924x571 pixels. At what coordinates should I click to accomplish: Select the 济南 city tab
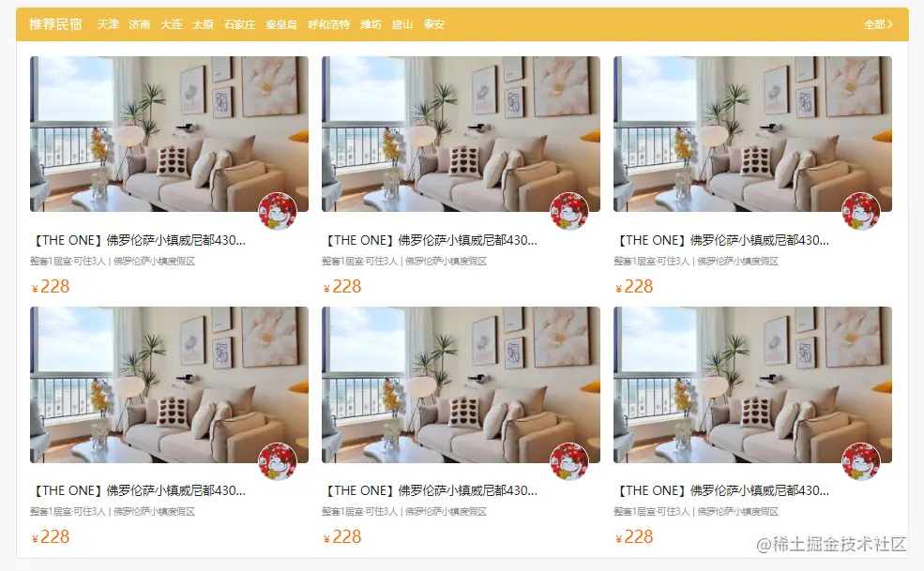tap(140, 24)
